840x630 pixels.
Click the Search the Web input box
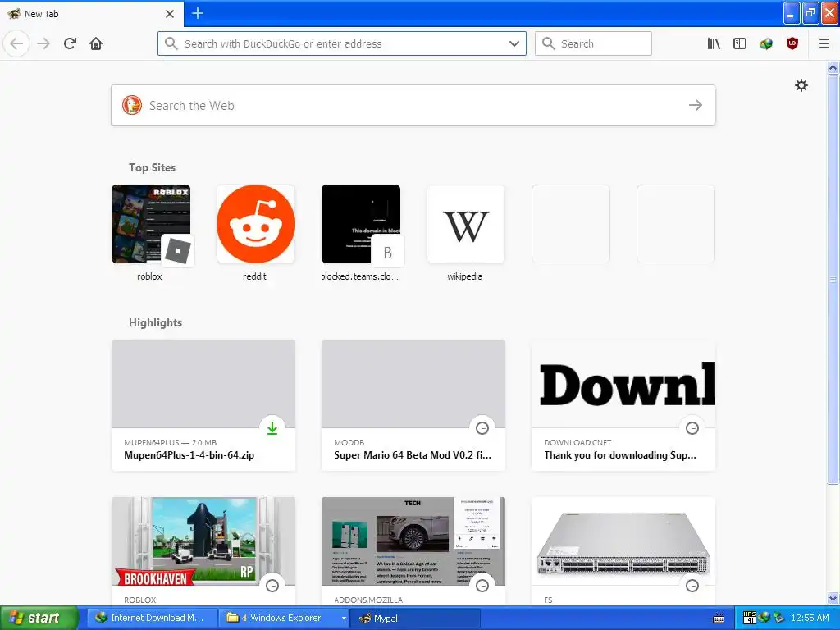click(x=413, y=105)
